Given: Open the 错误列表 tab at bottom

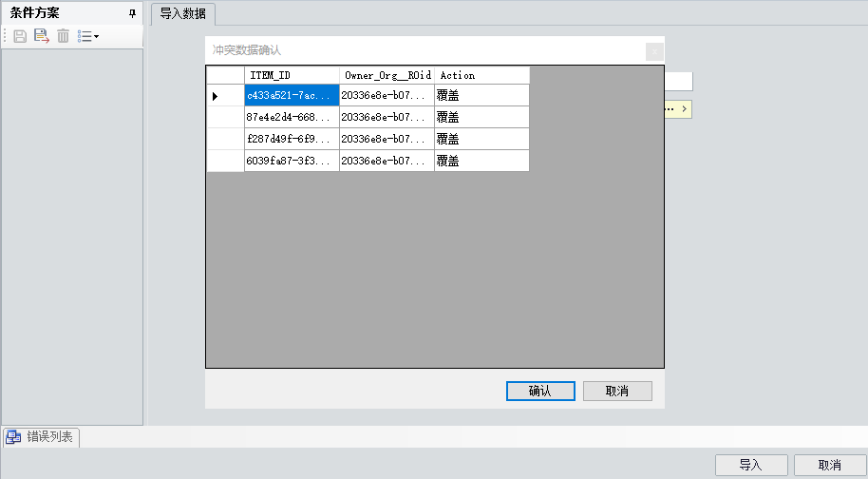Looking at the screenshot, I should [42, 437].
